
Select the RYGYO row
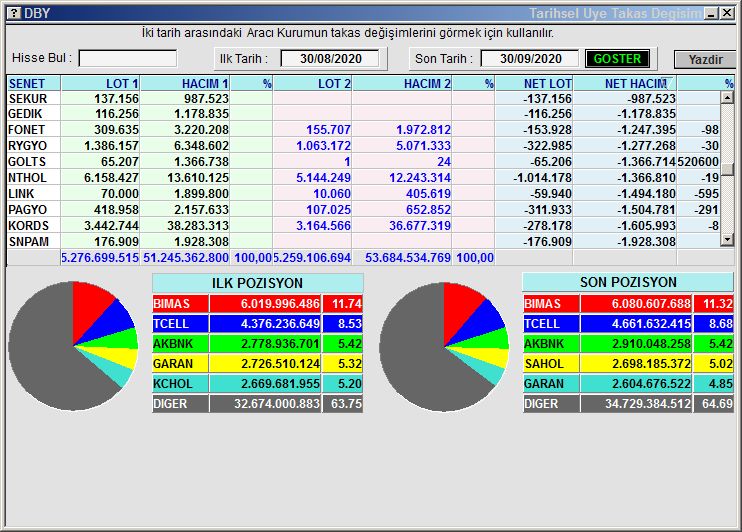coord(363,146)
